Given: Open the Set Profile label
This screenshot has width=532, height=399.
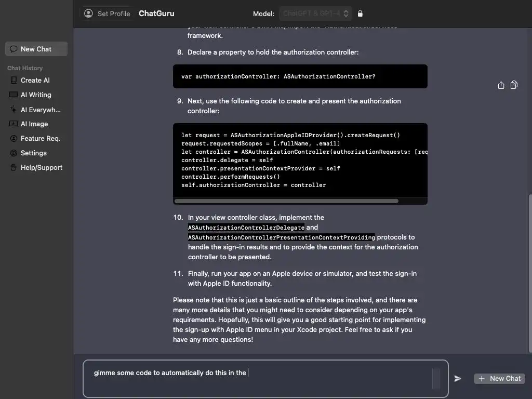Looking at the screenshot, I should pyautogui.click(x=114, y=14).
